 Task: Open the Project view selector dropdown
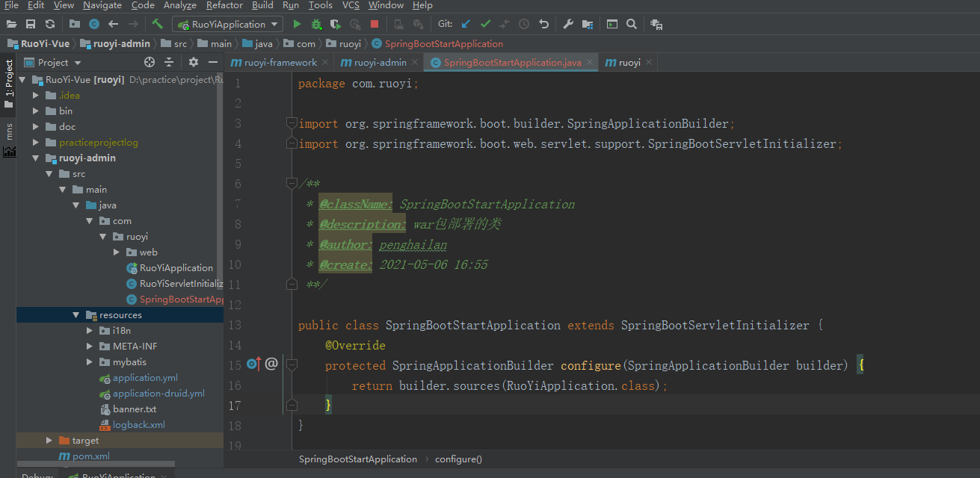click(53, 62)
